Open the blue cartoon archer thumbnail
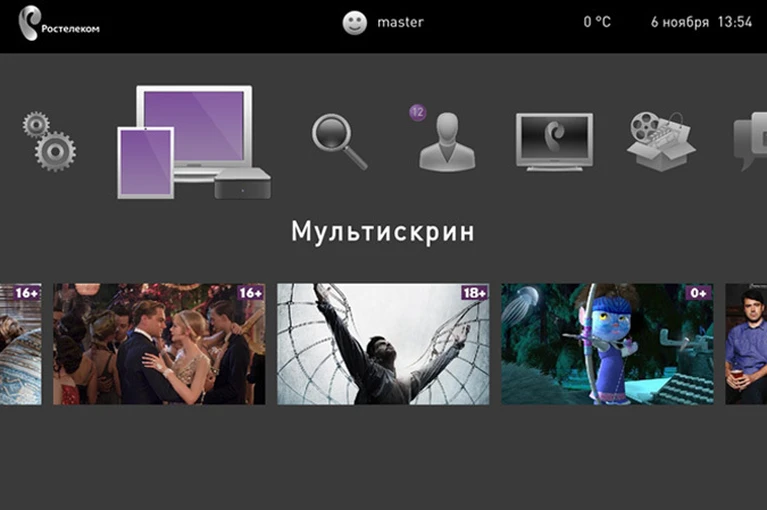The width and height of the screenshot is (767, 510). point(607,344)
